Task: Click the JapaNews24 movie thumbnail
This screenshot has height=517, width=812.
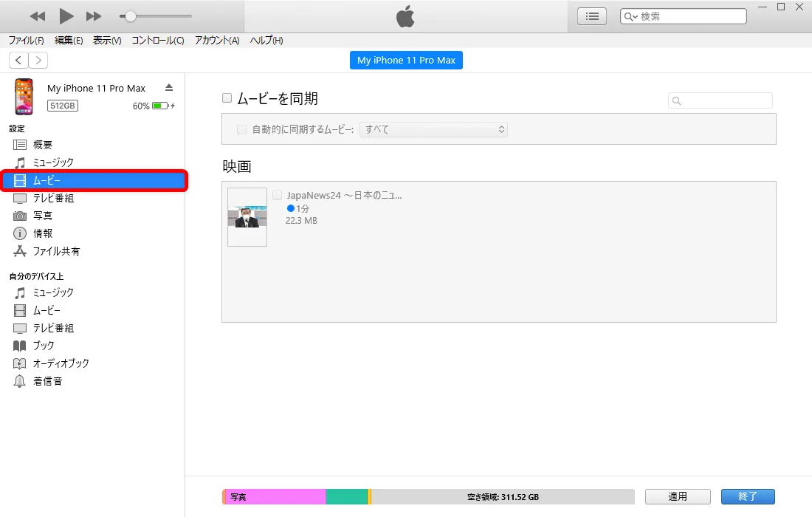Action: click(x=247, y=217)
